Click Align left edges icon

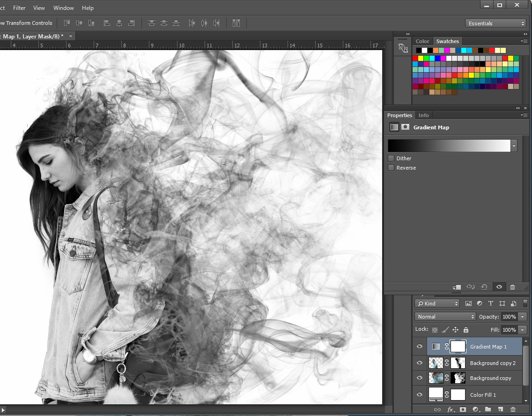[107, 23]
